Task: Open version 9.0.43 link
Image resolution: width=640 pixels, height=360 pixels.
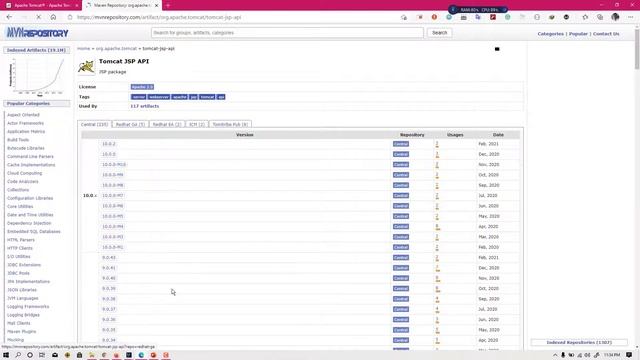Action: coord(109,258)
